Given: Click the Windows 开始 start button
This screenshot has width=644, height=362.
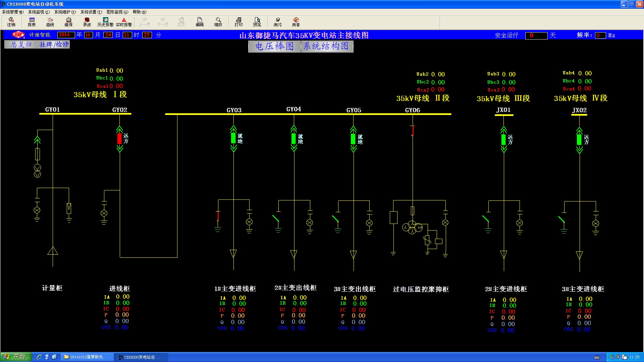Looking at the screenshot, I should tap(16, 357).
